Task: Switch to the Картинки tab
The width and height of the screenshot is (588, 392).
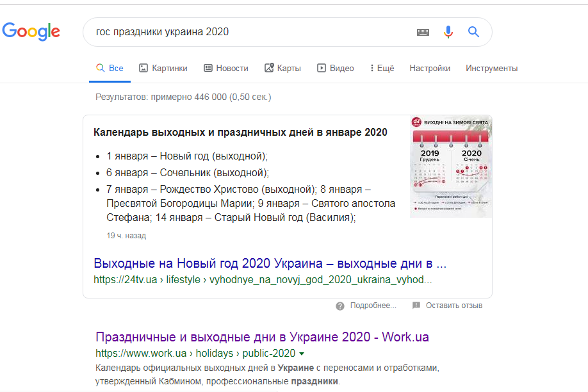Action: (163, 69)
